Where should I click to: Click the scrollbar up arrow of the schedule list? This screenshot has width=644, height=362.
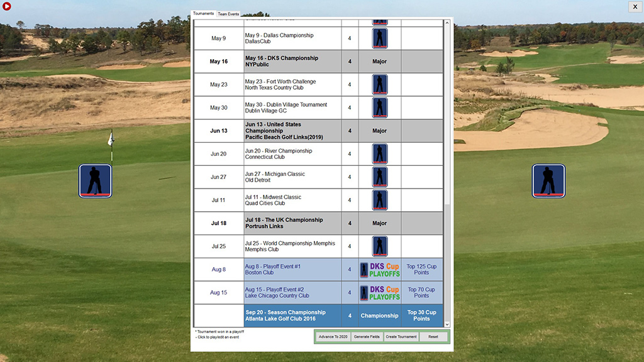pos(447,23)
